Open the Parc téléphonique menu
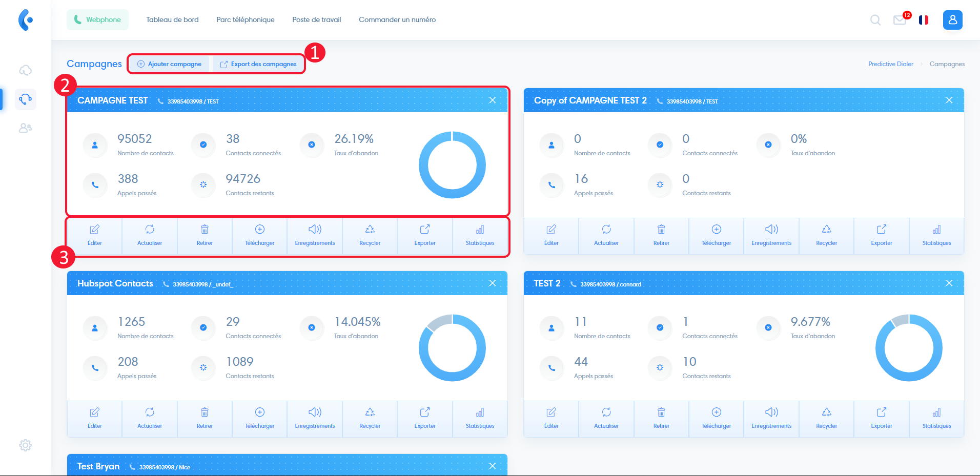980x476 pixels. 246,19
